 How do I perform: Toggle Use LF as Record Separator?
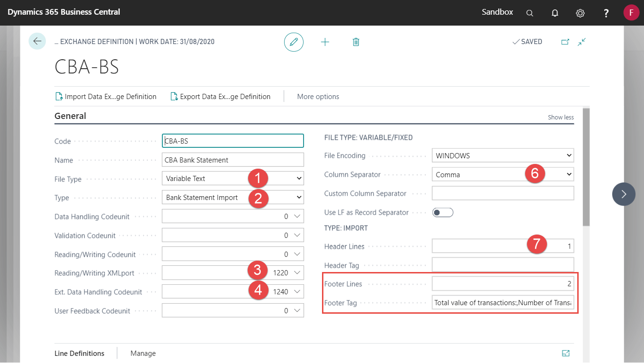click(443, 212)
